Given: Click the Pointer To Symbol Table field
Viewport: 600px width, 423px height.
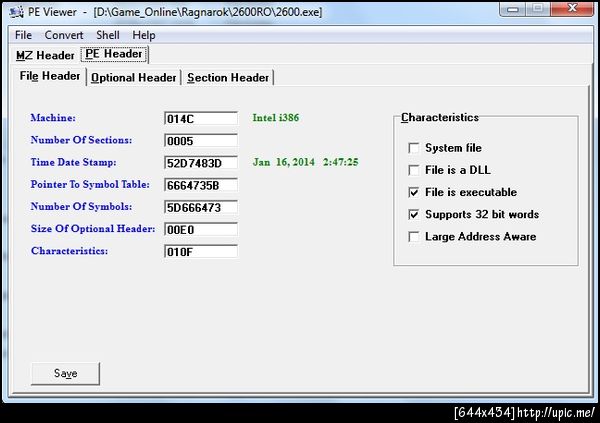Looking at the screenshot, I should pyautogui.click(x=201, y=185).
